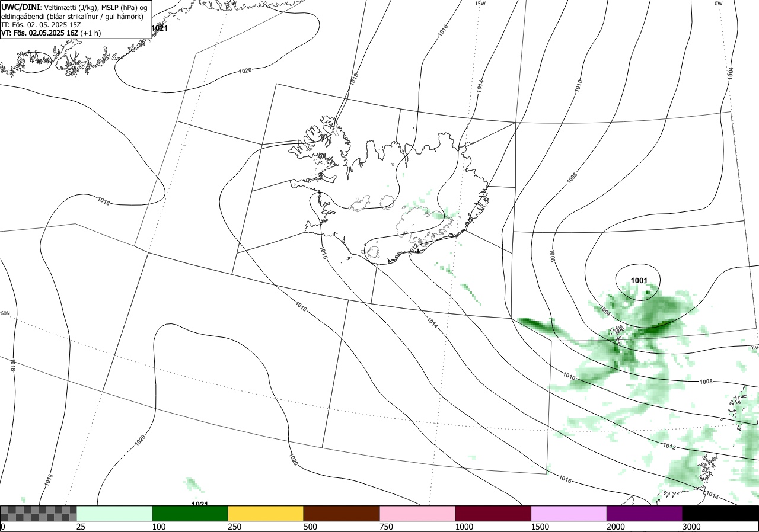
Task: Click the grey checkered 0–25 legend swatch
Action: (x=39, y=513)
